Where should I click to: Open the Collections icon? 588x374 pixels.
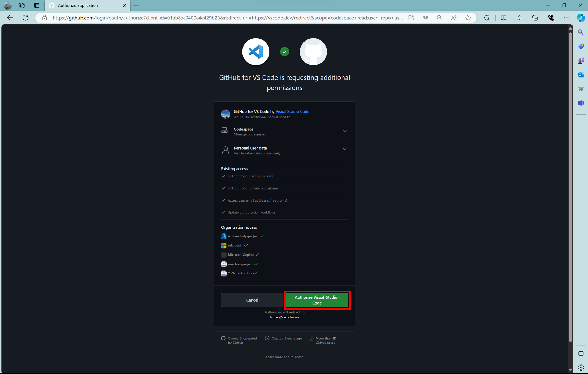click(535, 18)
